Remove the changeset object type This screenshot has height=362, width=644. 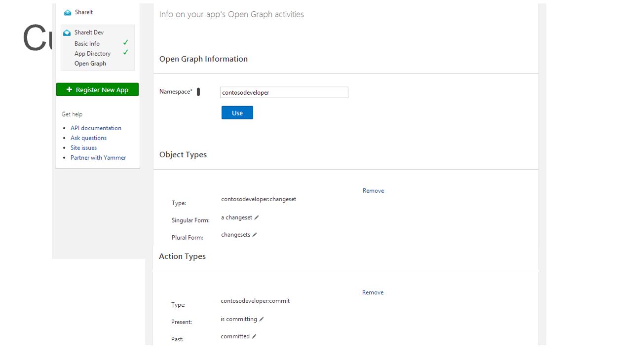[x=373, y=191]
